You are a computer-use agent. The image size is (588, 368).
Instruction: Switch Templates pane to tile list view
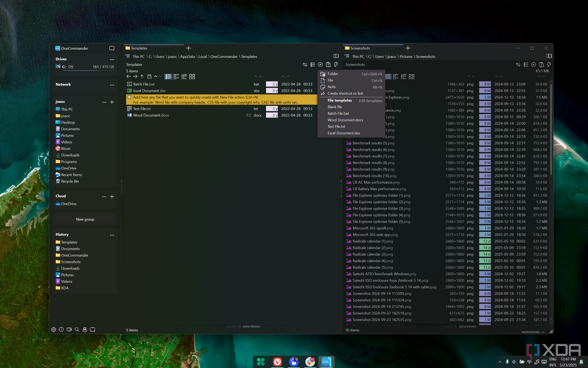(176, 77)
